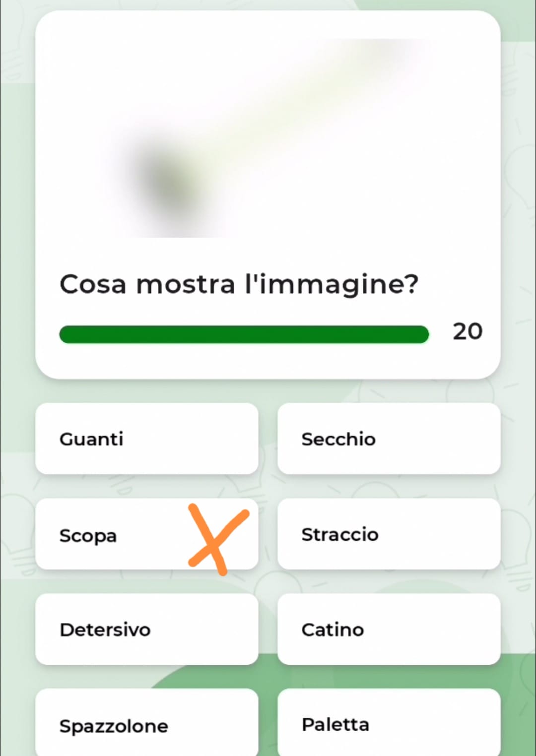Screen dimensions: 536x756
Task: Select the Guanti answer
Action: pyautogui.click(x=147, y=439)
